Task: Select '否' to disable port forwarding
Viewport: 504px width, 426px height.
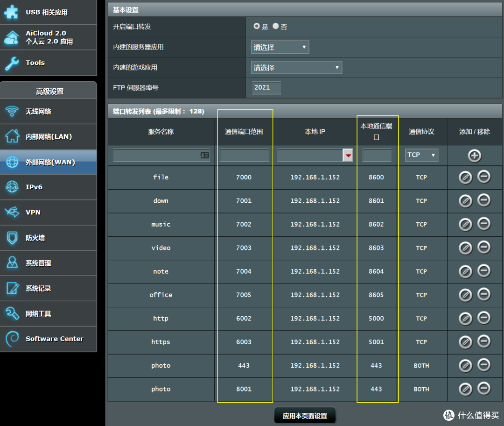Action: [x=276, y=27]
